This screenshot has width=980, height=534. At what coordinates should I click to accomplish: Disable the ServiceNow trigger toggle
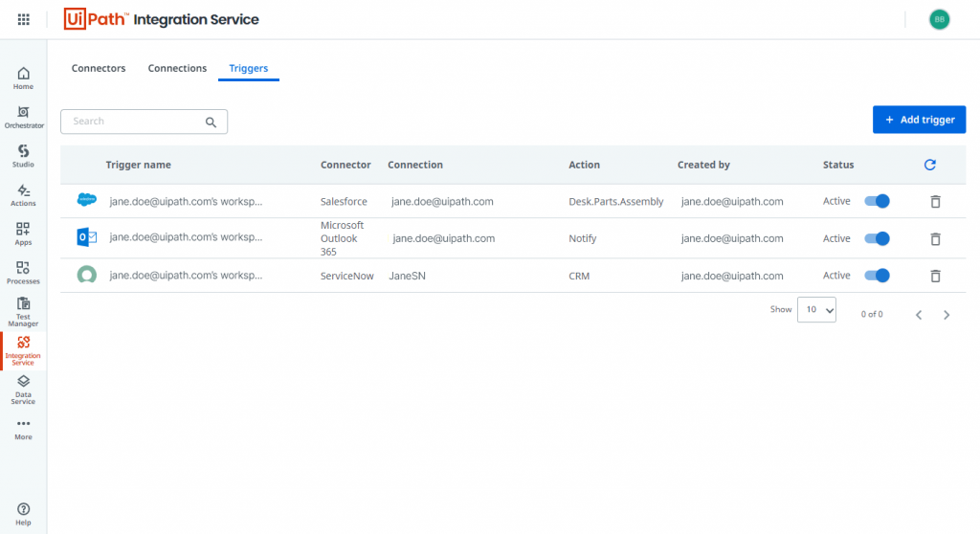pyautogui.click(x=877, y=275)
